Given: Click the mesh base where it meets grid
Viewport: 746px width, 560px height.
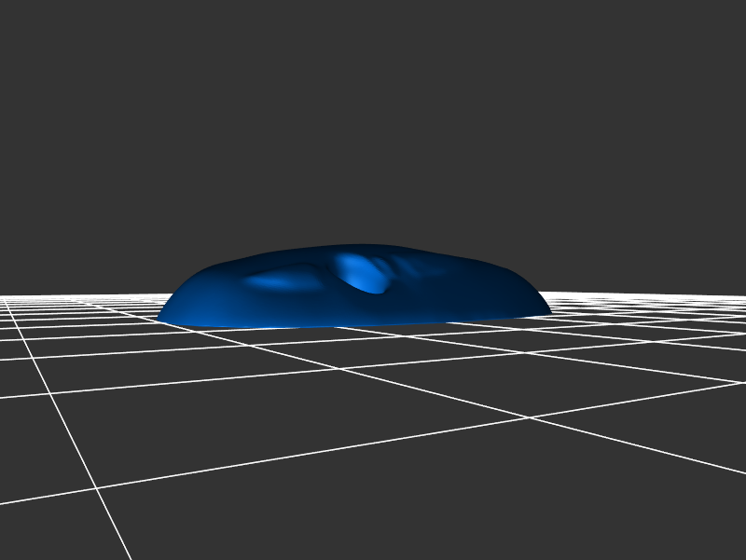Looking at the screenshot, I should pyautogui.click(x=354, y=323).
